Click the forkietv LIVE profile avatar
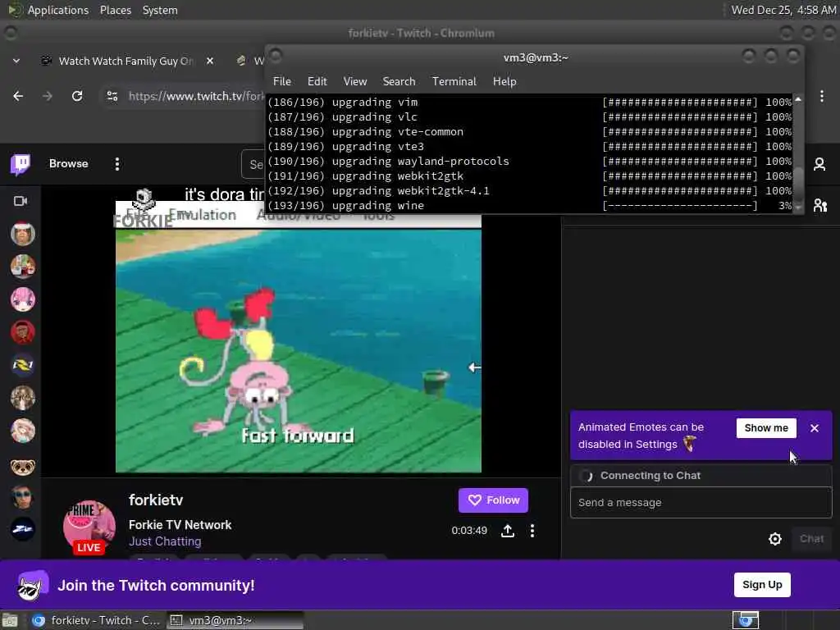 tap(89, 527)
